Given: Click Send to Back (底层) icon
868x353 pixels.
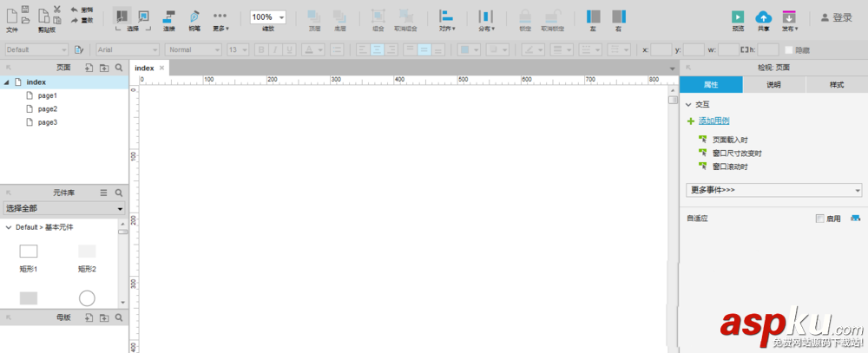Looking at the screenshot, I should [339, 16].
